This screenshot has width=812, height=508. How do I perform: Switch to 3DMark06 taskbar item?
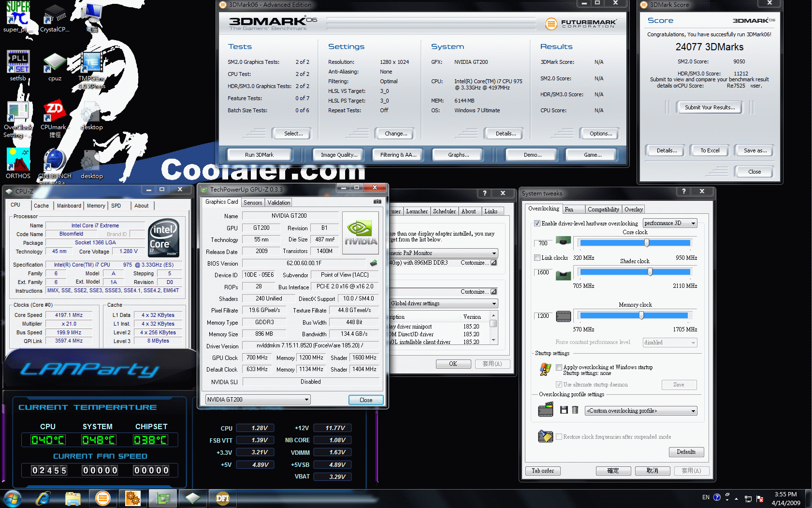click(103, 498)
